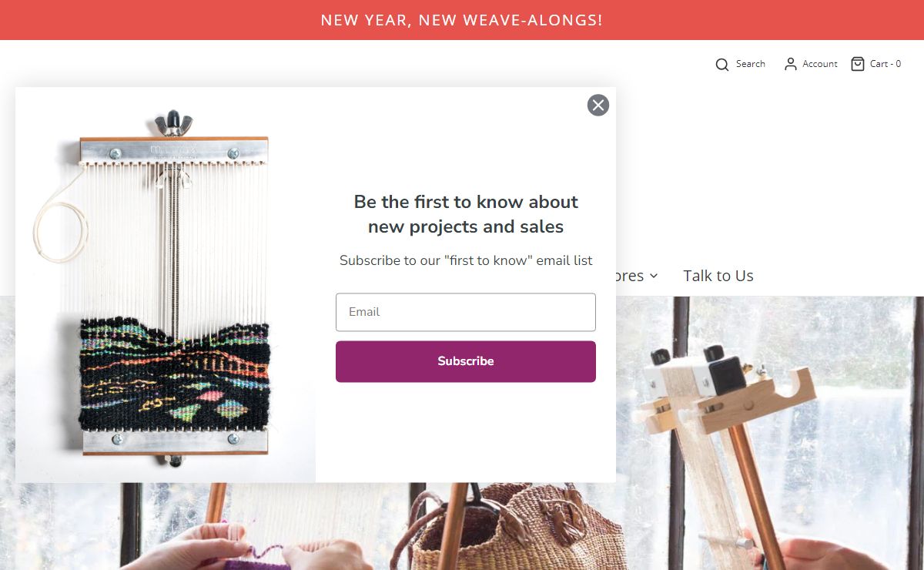
Task: Click the wing nut atop the popup loom
Action: [x=172, y=123]
